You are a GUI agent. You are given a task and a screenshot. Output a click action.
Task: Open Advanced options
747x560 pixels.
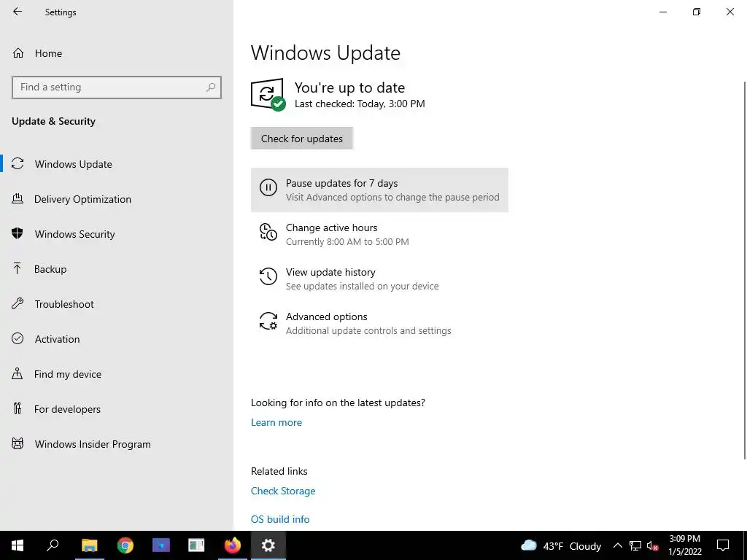tap(379, 323)
